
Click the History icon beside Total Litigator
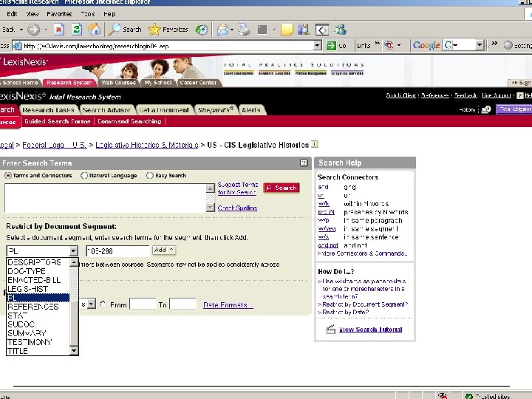tap(486, 109)
